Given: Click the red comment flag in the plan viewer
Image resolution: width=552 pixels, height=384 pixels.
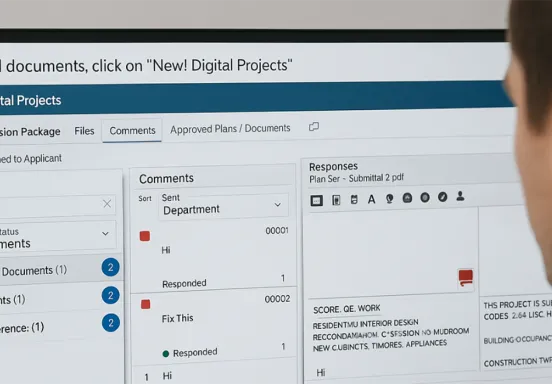Looking at the screenshot, I should (x=466, y=278).
